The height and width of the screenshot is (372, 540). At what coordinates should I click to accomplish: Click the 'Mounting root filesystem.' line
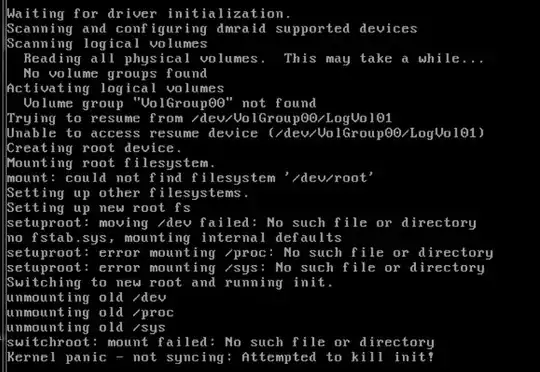111,164
